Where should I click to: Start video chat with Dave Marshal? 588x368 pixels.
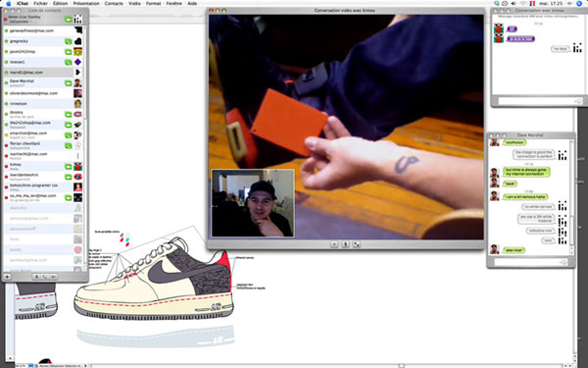point(69,83)
